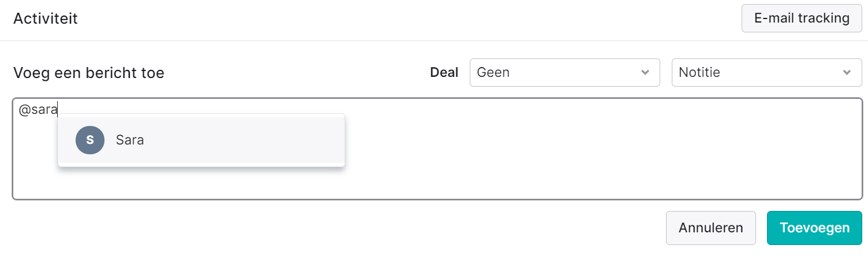Click the Geen text in the deal selector
Image resolution: width=868 pixels, height=256 pixels.
(x=493, y=73)
